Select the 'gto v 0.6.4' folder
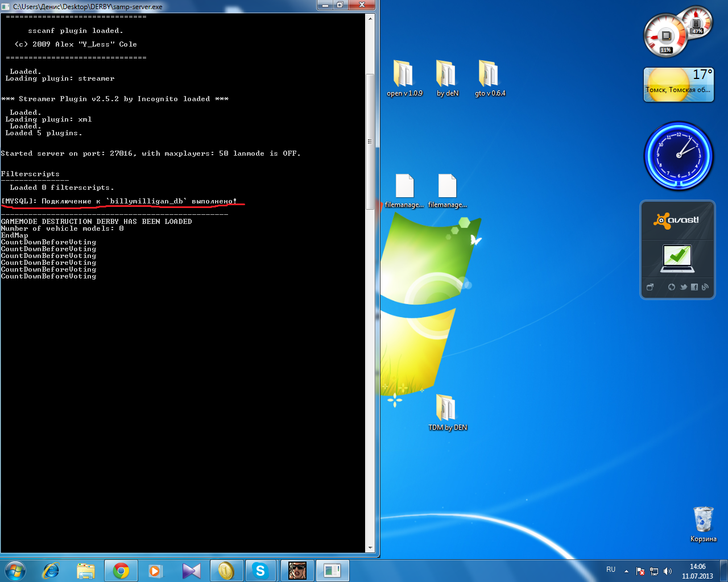The image size is (728, 582). click(490, 78)
